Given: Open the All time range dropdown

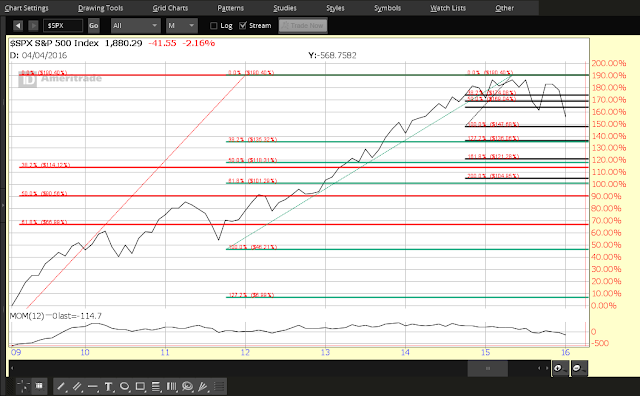Looking at the screenshot, I should (x=135, y=26).
